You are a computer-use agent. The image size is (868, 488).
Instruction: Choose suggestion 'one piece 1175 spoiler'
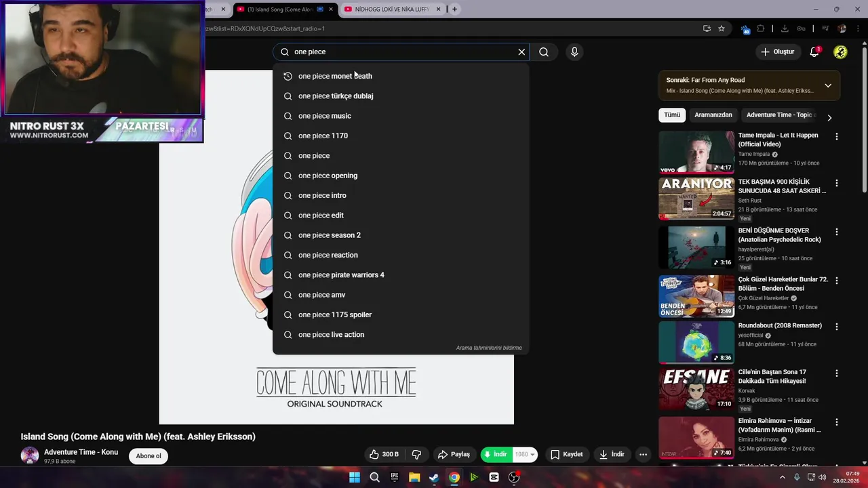click(x=401, y=314)
